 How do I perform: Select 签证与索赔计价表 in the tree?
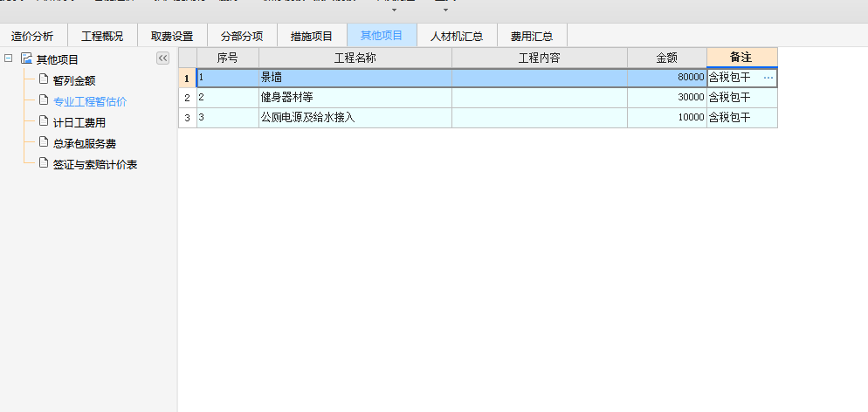coord(95,165)
